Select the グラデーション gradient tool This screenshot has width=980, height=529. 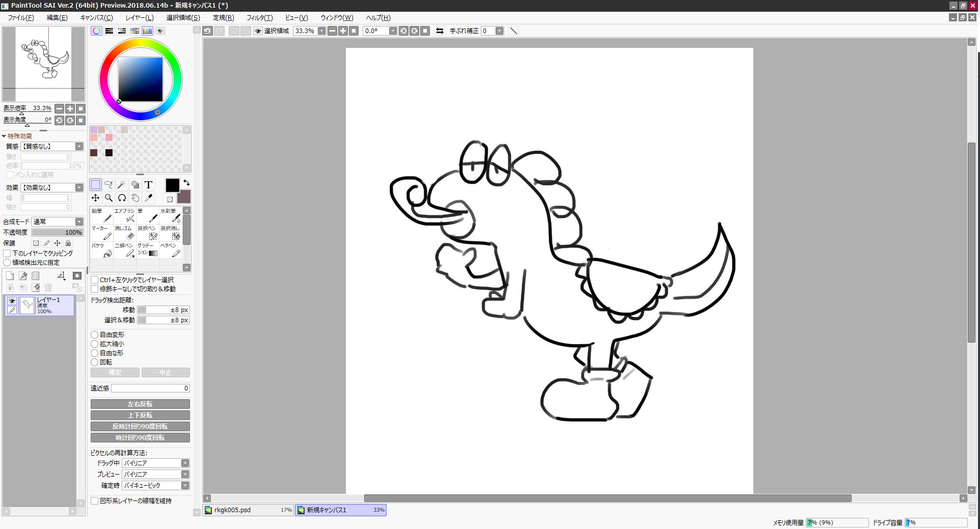pos(148,250)
